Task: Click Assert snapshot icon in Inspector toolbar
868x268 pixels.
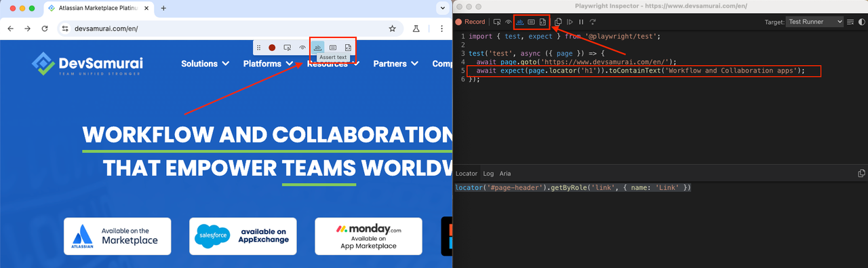Action: [x=542, y=22]
